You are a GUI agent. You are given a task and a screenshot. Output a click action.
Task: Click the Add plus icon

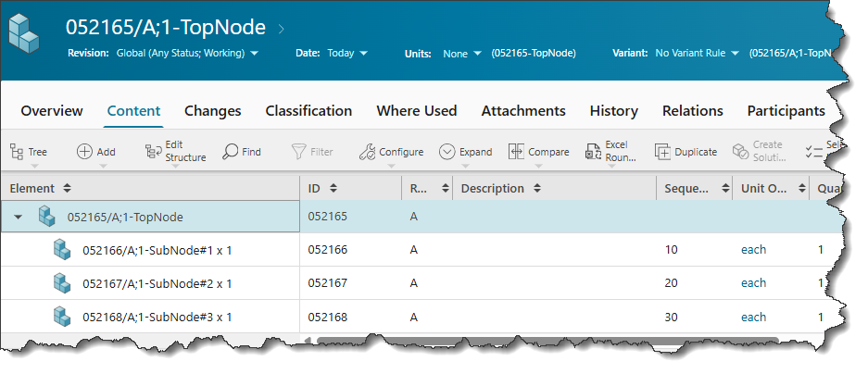coord(84,152)
